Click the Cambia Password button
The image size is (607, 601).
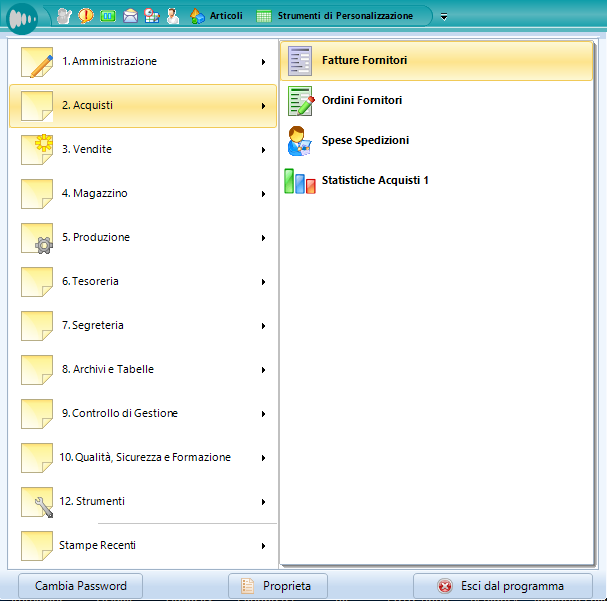tap(80, 586)
